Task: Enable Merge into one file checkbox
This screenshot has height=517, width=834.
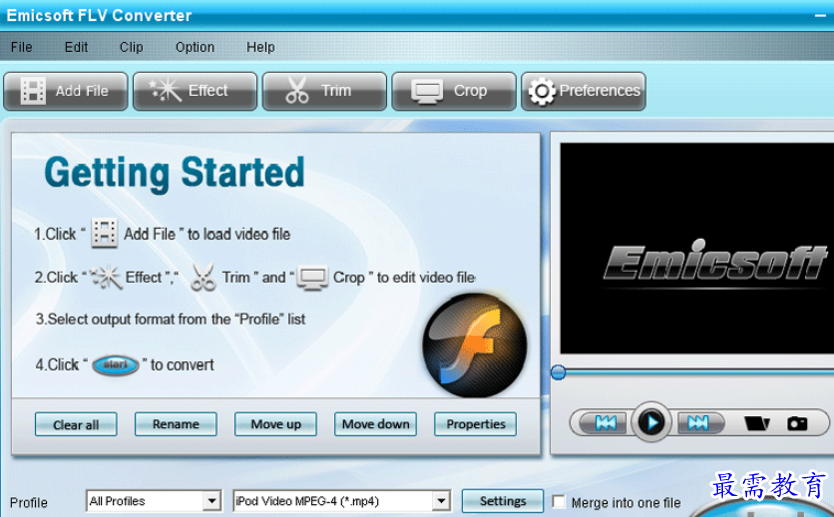Action: click(x=558, y=502)
